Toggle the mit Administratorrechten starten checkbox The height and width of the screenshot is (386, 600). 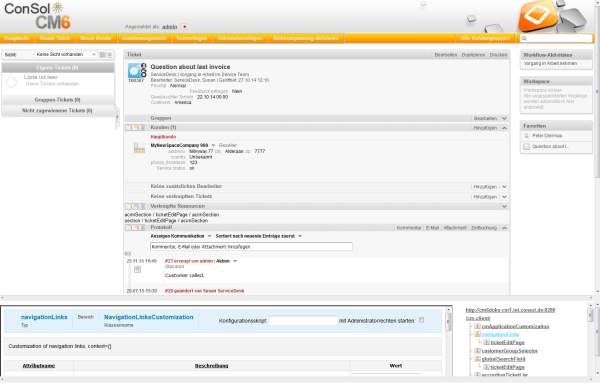pyautogui.click(x=422, y=320)
